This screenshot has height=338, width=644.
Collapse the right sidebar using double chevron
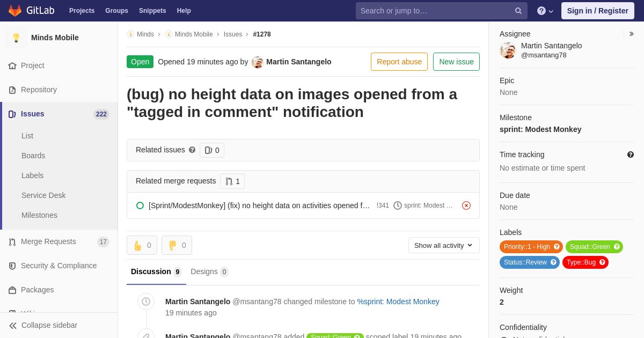point(631,34)
